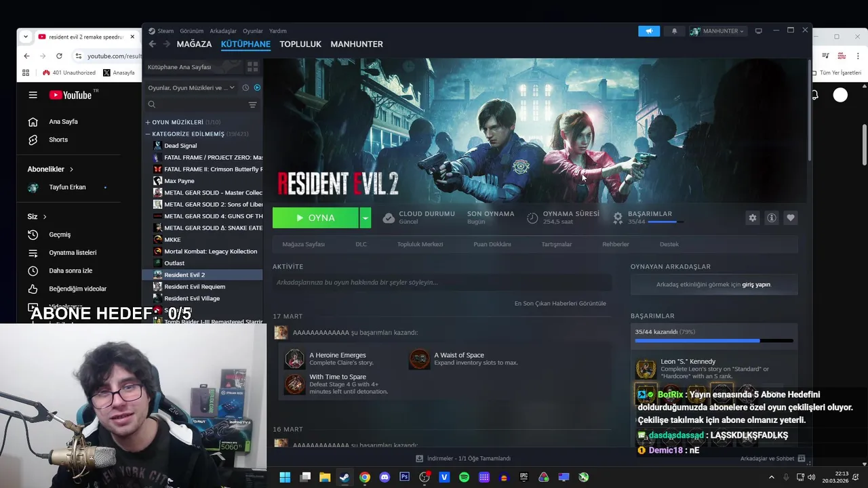Switch to TOPLULUK tab
Image resolution: width=868 pixels, height=488 pixels.
click(x=300, y=44)
